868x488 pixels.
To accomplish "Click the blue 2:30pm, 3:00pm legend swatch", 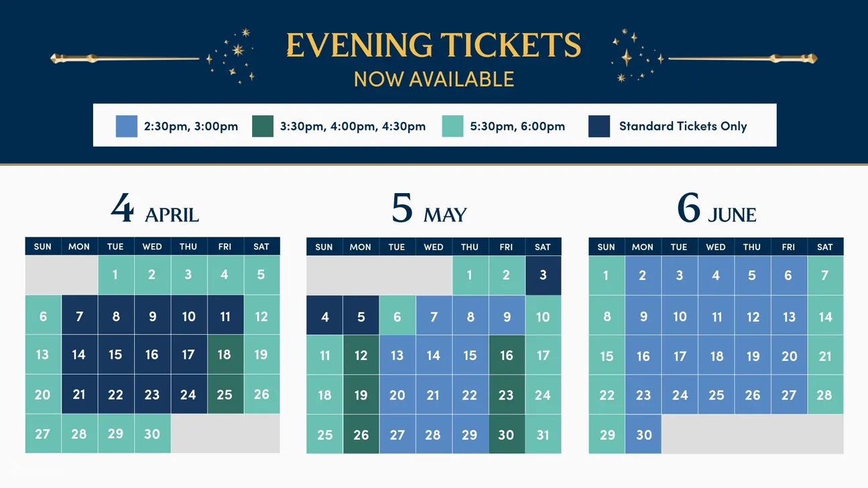I will pyautogui.click(x=127, y=126).
